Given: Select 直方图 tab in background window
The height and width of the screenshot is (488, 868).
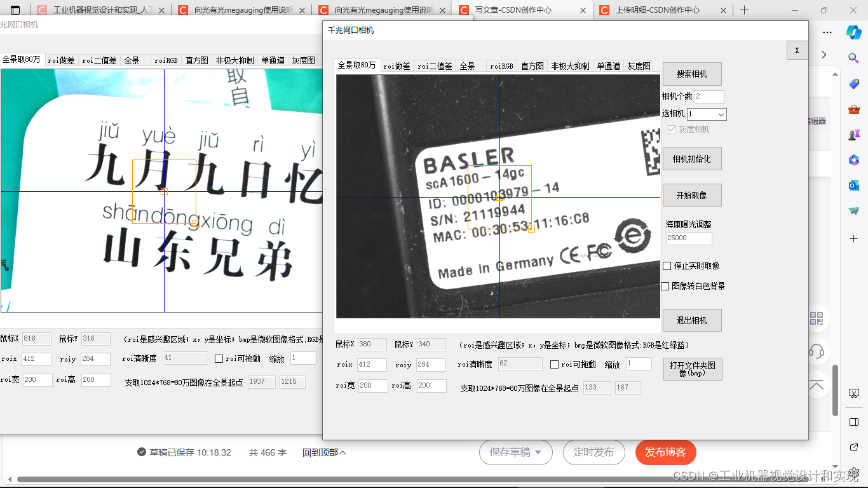Looking at the screenshot, I should click(197, 60).
